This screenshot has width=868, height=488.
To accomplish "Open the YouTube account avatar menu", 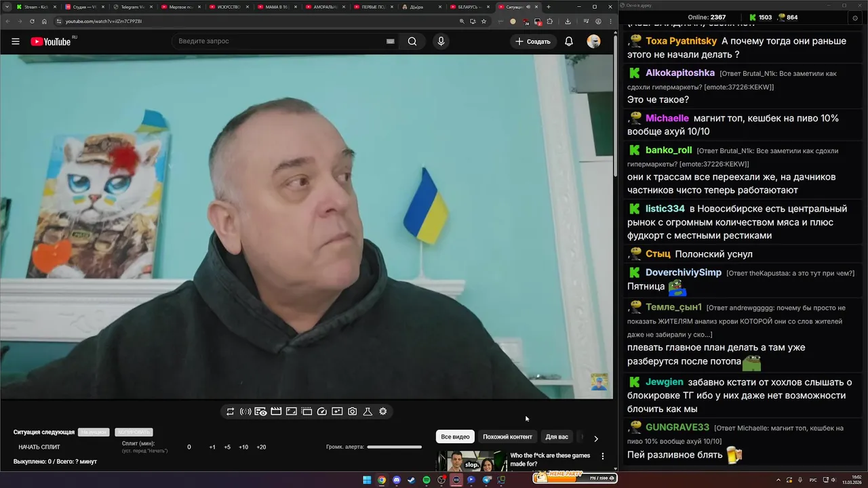I will 593,41.
